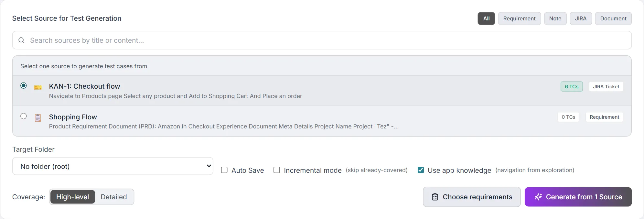Click the KAN-1: Checkout flow title
Viewport: 644px width, 219px height.
pyautogui.click(x=84, y=86)
